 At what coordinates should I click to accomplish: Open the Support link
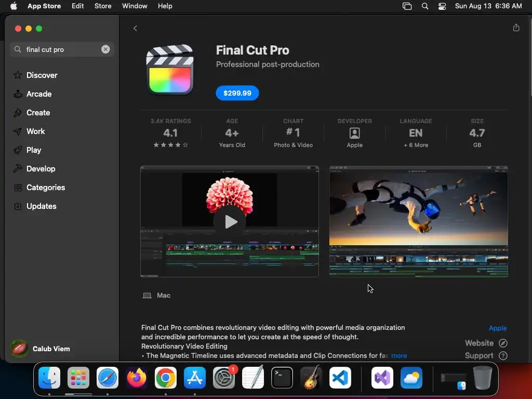(x=486, y=355)
